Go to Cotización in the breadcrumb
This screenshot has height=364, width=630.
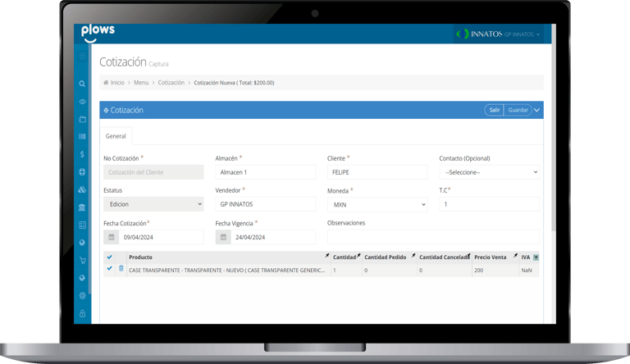pyautogui.click(x=171, y=82)
